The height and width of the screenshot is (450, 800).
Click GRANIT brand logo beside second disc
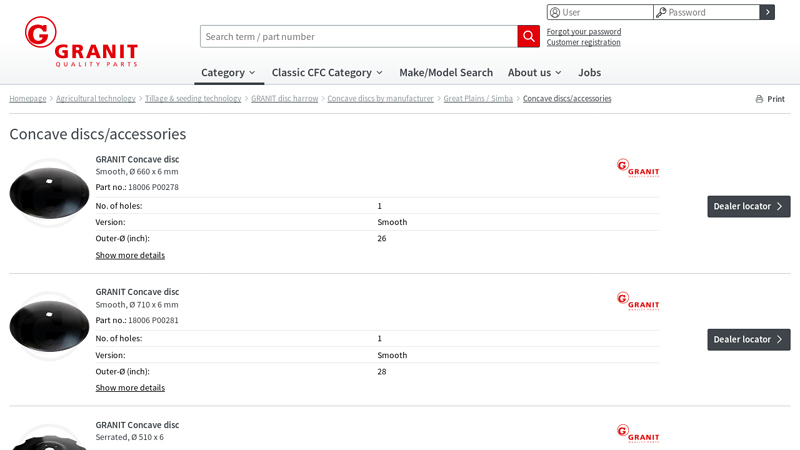click(637, 301)
